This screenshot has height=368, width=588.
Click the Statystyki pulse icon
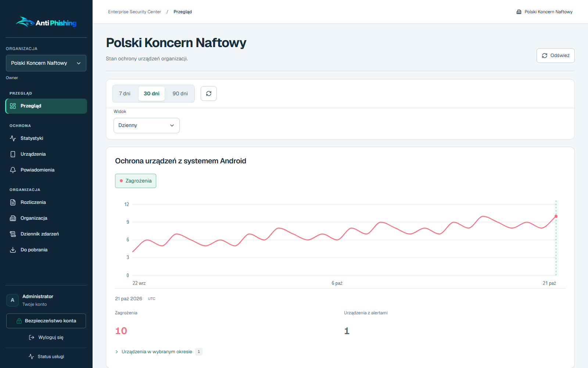click(13, 138)
